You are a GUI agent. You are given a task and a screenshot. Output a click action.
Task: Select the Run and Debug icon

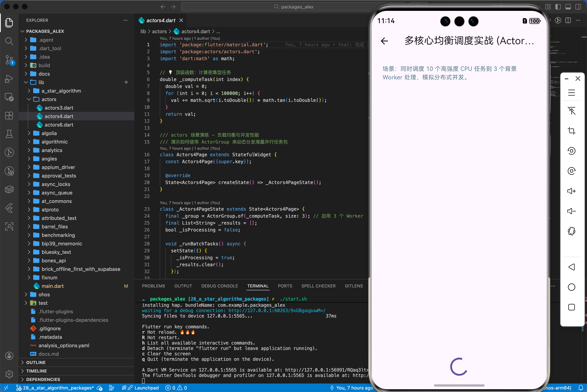pos(9,79)
